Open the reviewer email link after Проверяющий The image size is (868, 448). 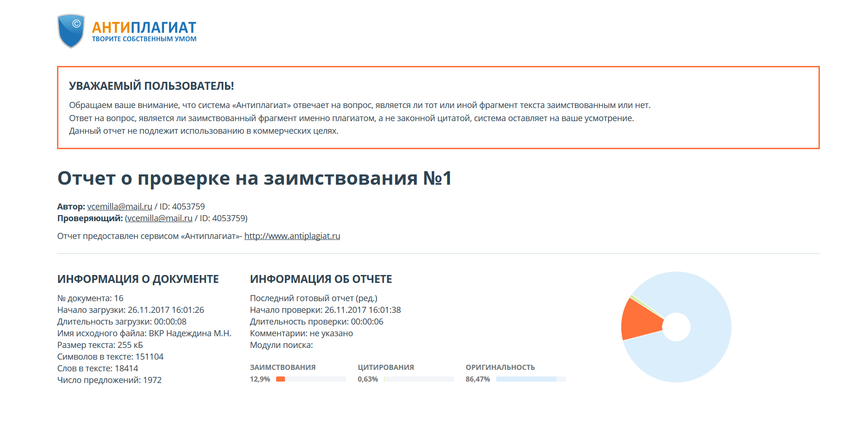(x=159, y=218)
